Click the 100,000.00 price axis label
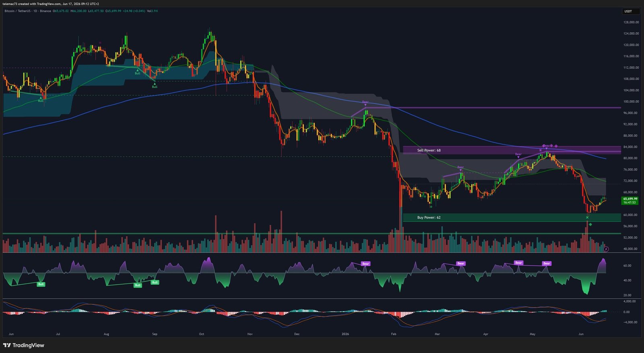Screen dimensions: 644x353 (x=631, y=102)
